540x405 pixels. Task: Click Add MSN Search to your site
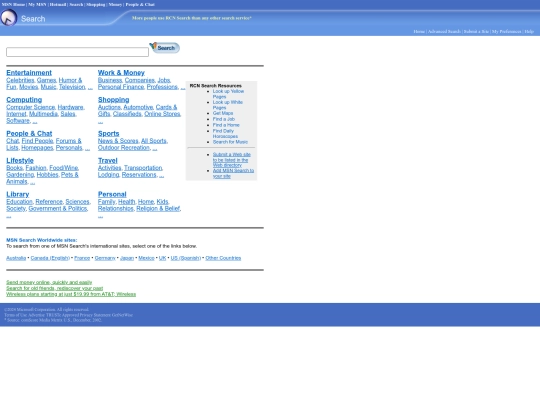[233, 173]
